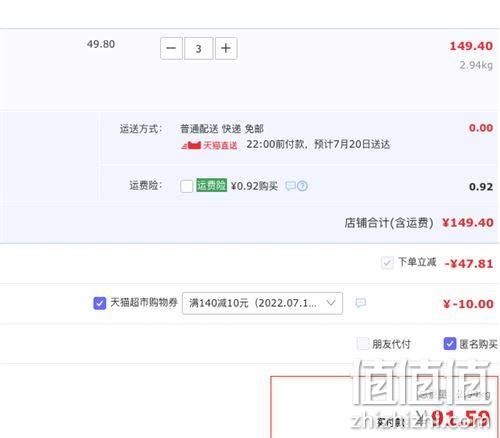The image size is (500, 438).
Task: Enable the 朋友代付 checkbox
Action: (363, 343)
